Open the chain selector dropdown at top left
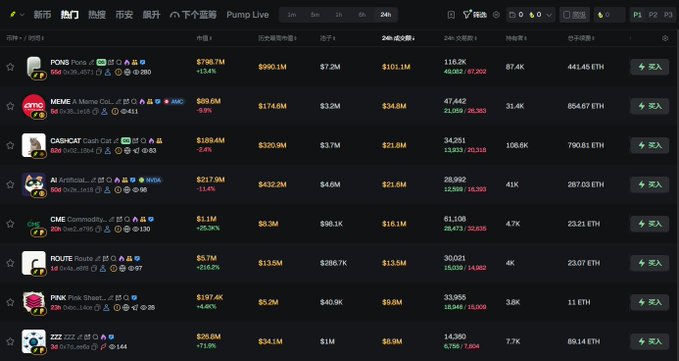679x361 pixels. click(17, 15)
